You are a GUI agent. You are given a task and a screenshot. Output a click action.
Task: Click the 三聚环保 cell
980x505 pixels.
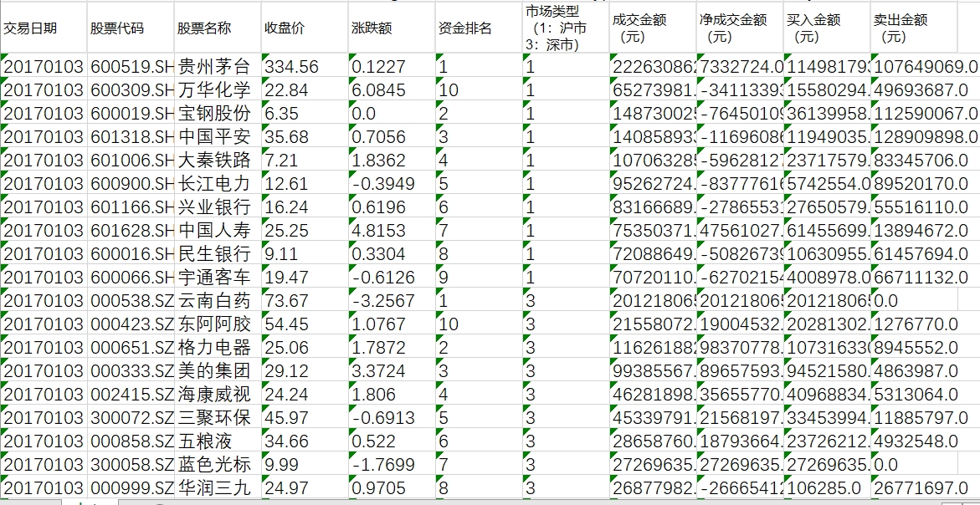point(218,417)
